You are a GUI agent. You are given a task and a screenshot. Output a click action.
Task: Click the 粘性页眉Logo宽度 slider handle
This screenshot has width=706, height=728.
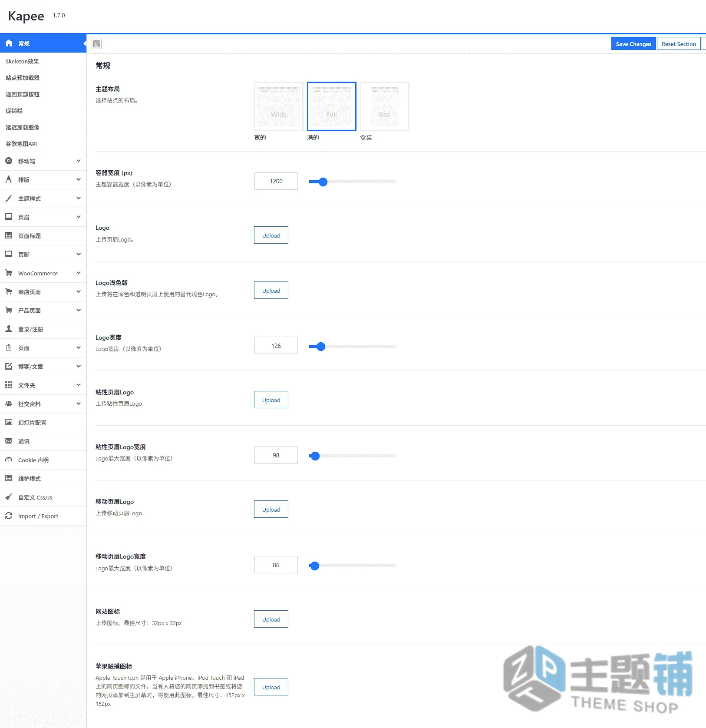(x=315, y=456)
